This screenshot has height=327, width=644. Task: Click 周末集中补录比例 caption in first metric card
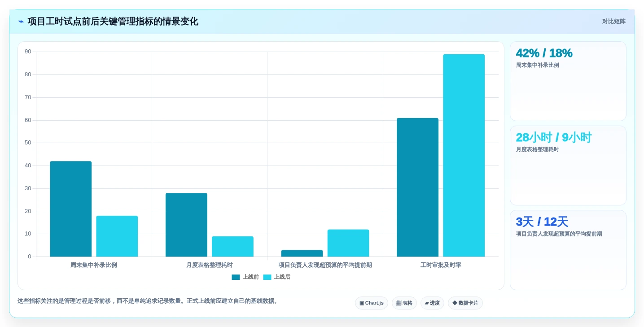pyautogui.click(x=538, y=65)
